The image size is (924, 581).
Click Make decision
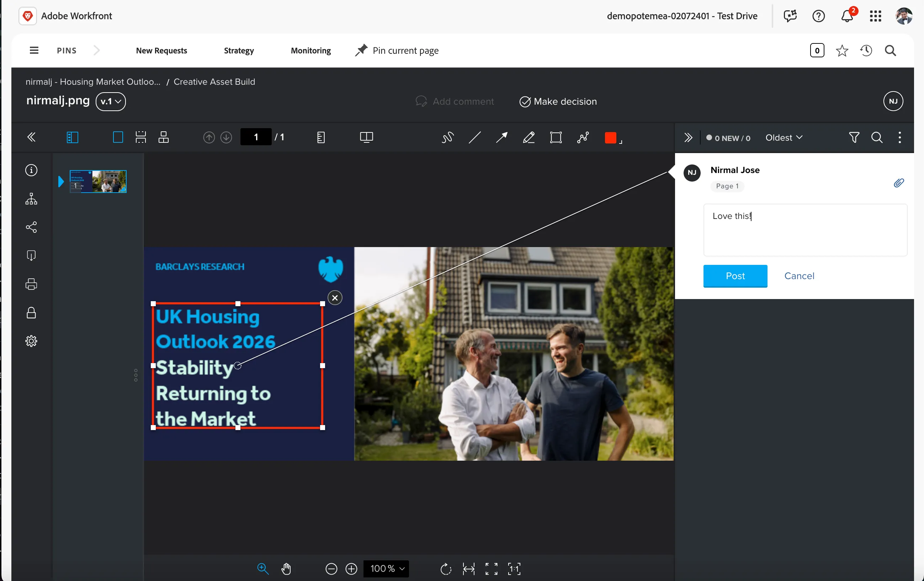(x=558, y=101)
